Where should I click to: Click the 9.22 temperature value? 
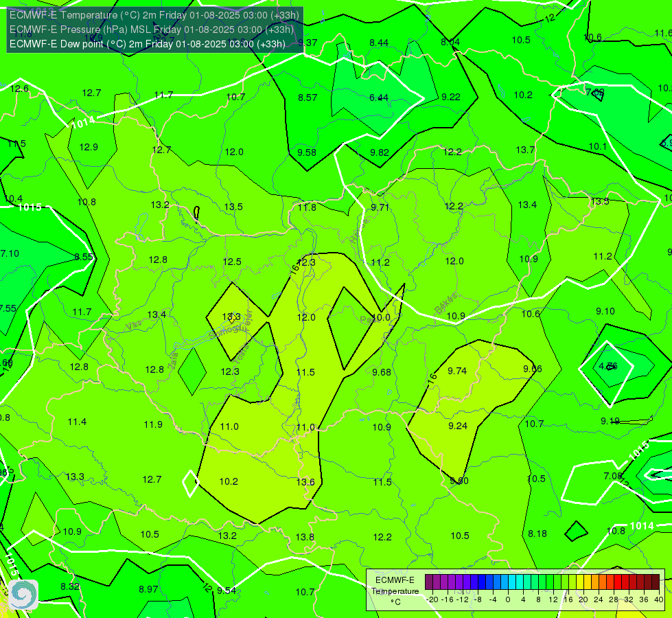[451, 97]
